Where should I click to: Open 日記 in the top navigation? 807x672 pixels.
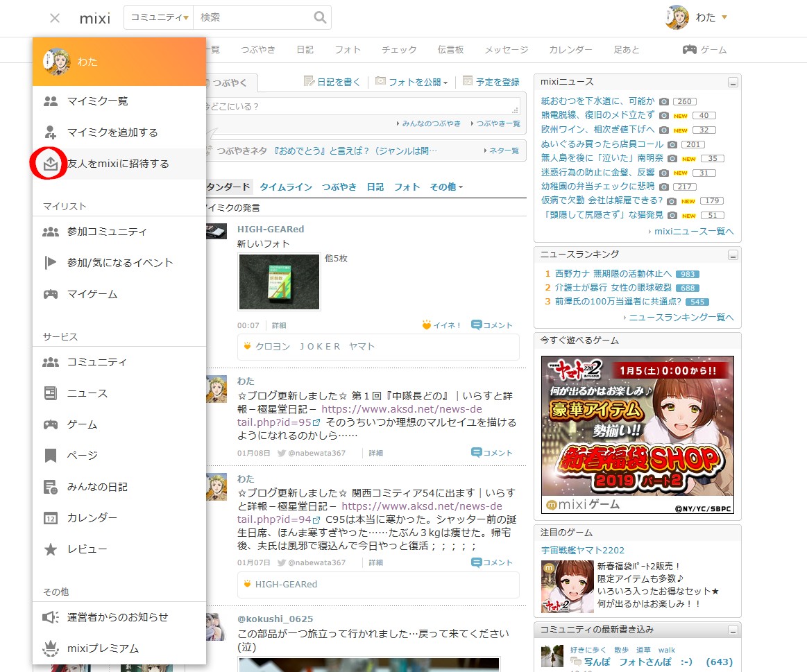pyautogui.click(x=305, y=49)
